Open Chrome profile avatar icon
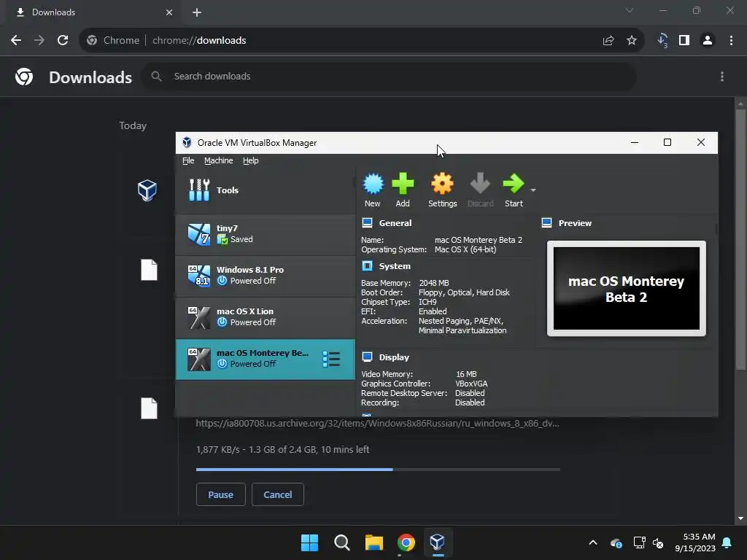Screen dimensions: 747x560 pos(708,41)
